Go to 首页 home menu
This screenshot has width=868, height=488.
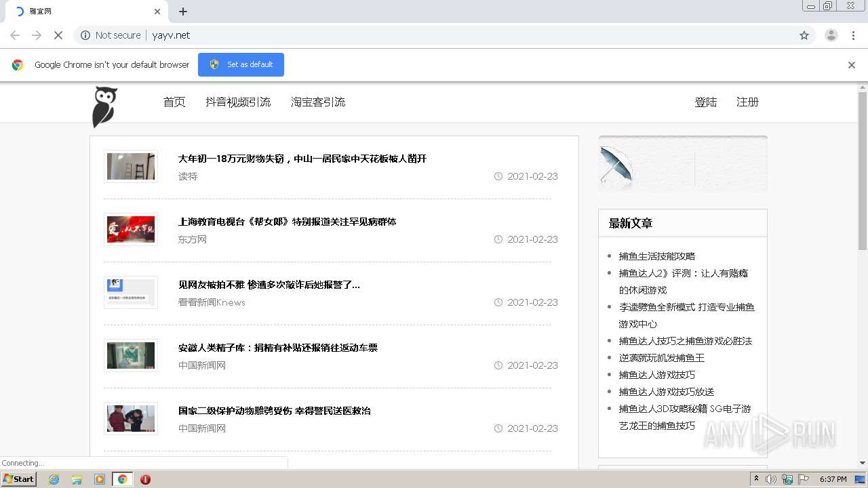click(x=174, y=102)
